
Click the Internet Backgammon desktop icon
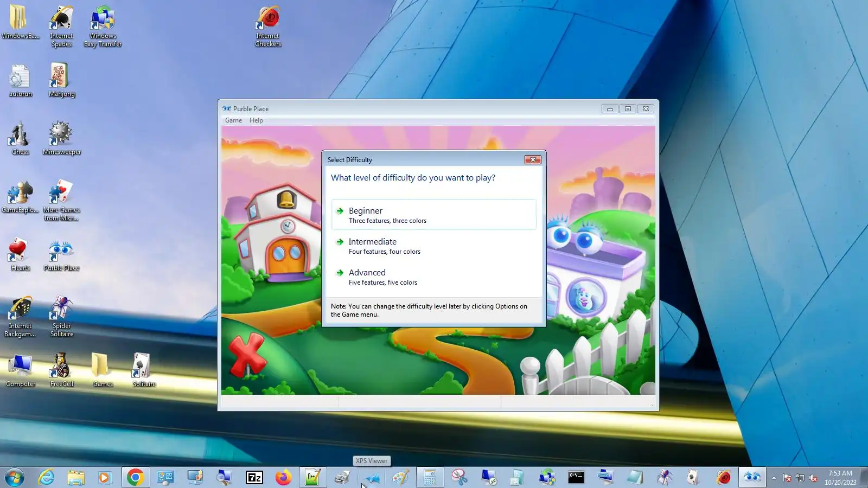(20, 317)
